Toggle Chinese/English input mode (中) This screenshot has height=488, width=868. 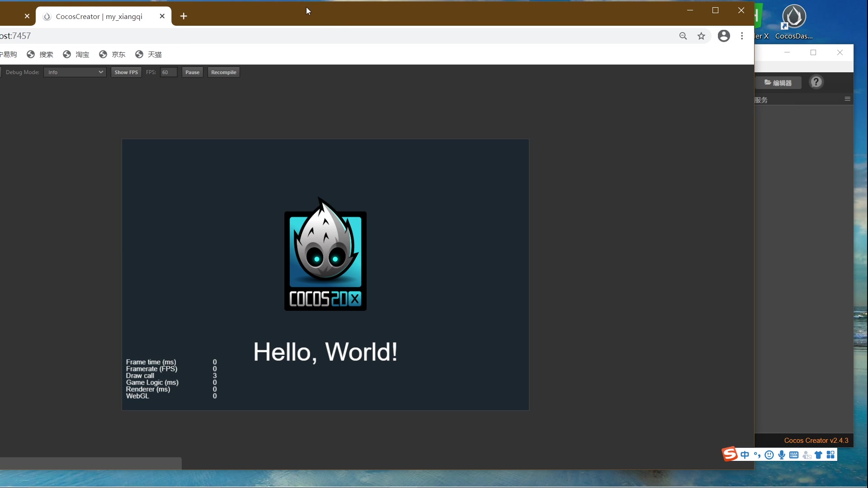point(745,455)
